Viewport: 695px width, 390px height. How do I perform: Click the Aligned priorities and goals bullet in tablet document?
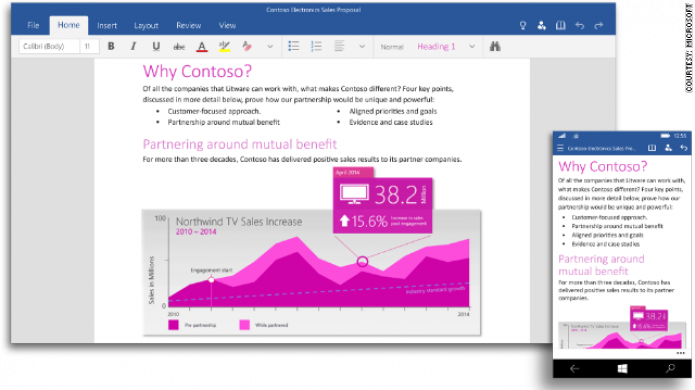393,111
